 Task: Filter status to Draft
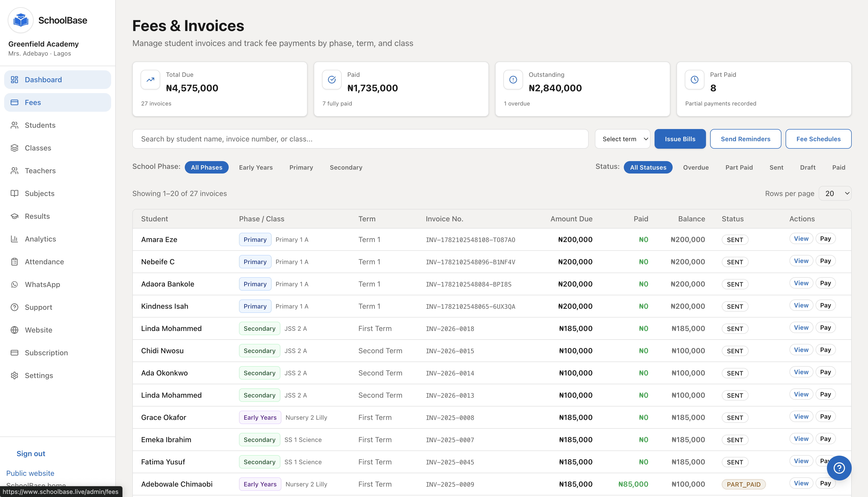click(x=808, y=167)
